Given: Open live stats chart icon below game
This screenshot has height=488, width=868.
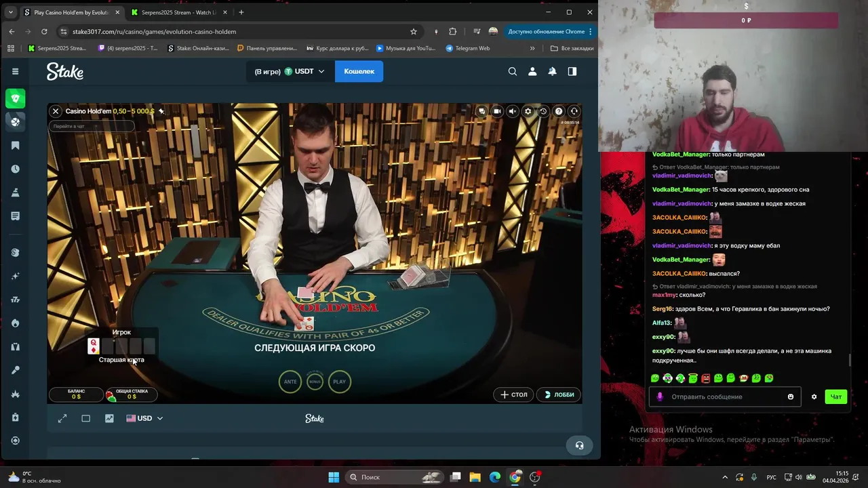Looking at the screenshot, I should point(109,418).
